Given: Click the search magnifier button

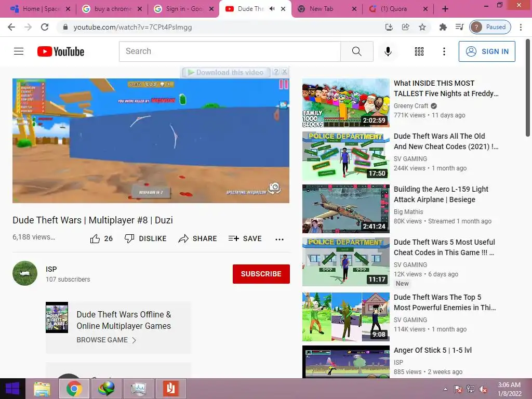Looking at the screenshot, I should pos(356,51).
